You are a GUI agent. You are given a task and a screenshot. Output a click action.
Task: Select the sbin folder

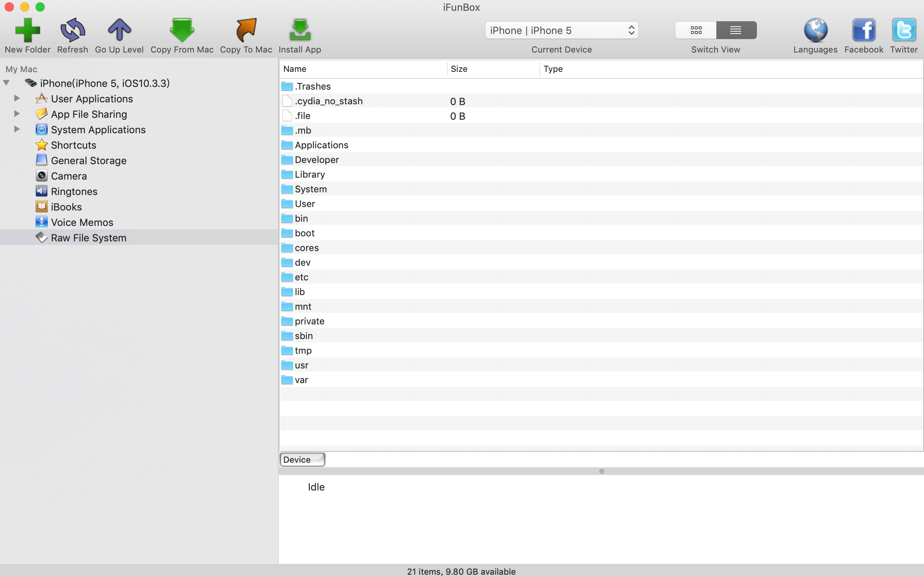click(x=601, y=336)
